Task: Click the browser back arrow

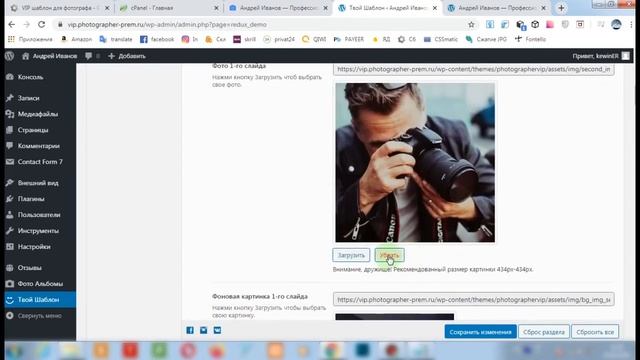Action: point(12,24)
